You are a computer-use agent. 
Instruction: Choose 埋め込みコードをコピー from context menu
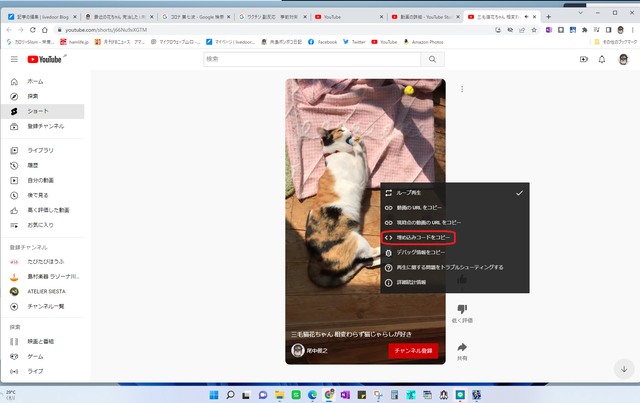tap(455, 238)
